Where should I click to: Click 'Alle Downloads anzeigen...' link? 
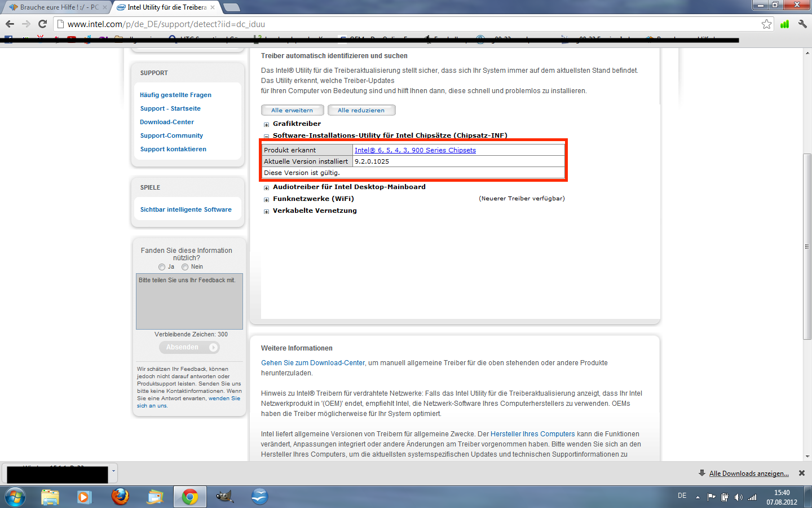(749, 473)
